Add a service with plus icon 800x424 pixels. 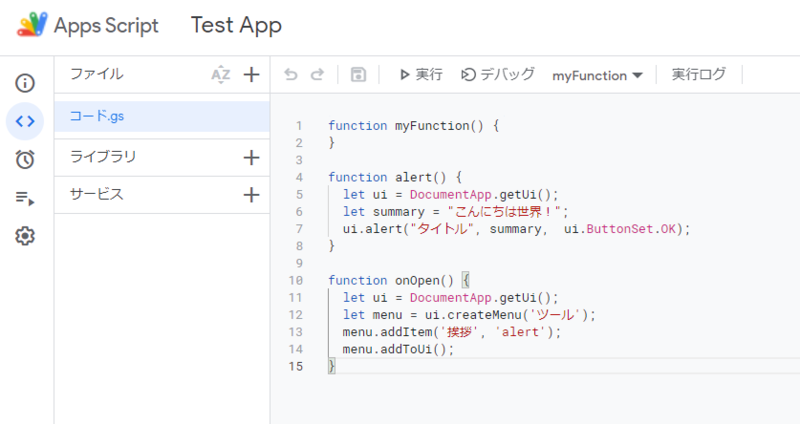(251, 194)
